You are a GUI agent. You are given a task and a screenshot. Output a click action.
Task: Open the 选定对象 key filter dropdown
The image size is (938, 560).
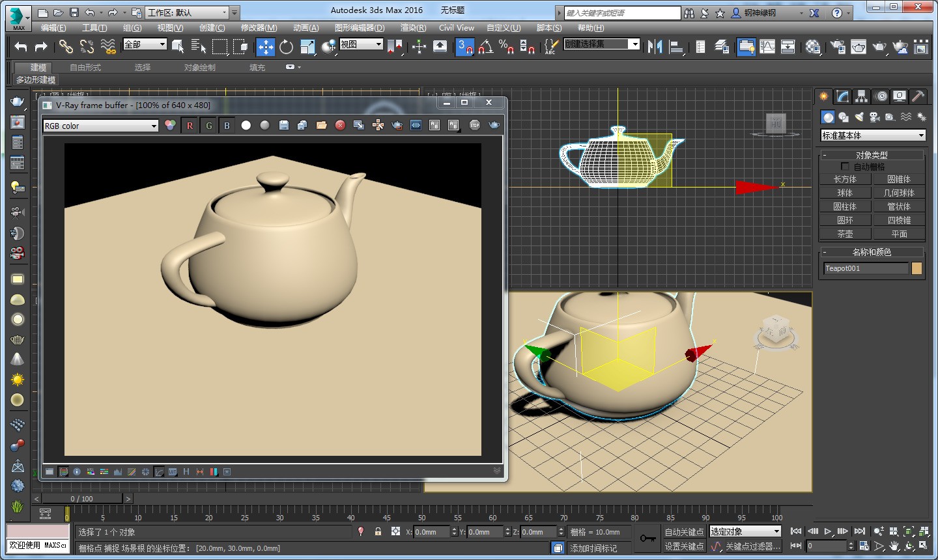[x=745, y=532]
